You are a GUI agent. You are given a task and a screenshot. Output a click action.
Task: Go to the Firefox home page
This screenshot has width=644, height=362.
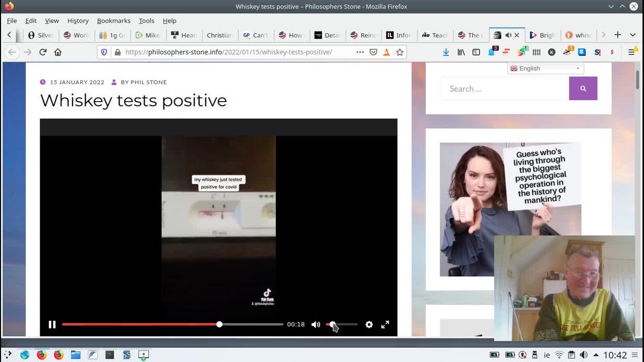58,52
